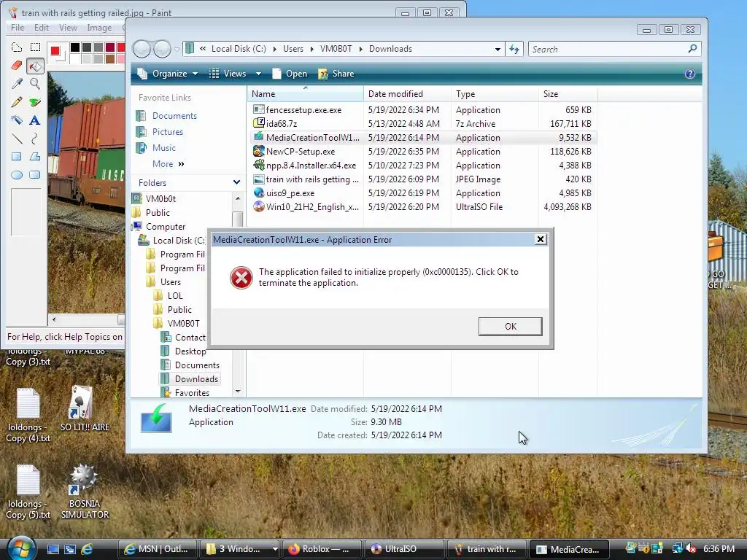Select the Free-Form Select tool in Paint
This screenshot has height=560, width=747.
[17, 47]
